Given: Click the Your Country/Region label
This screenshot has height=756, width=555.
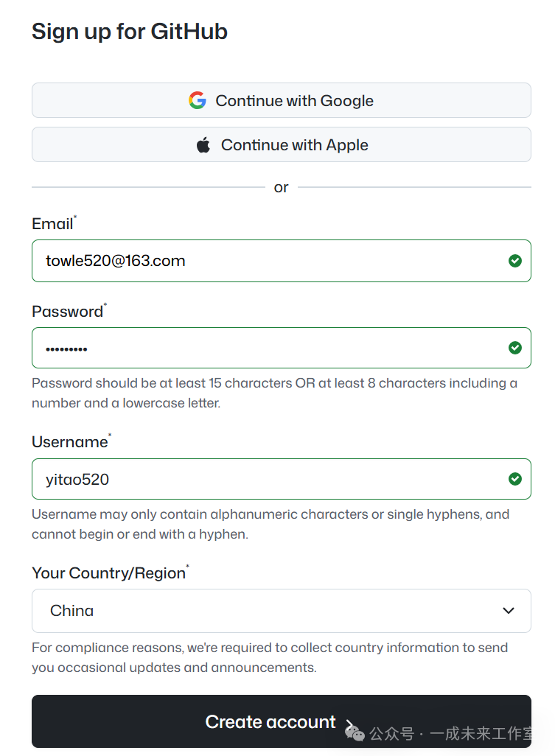Looking at the screenshot, I should (108, 573).
